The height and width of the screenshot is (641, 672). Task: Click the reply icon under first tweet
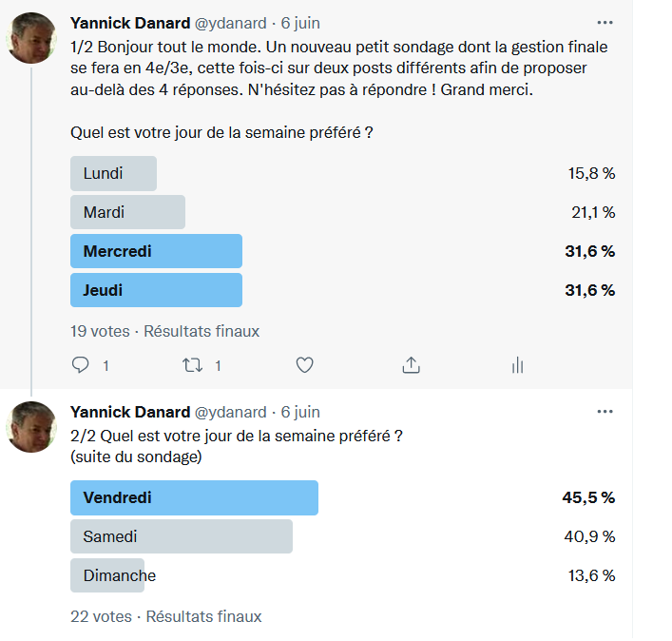point(81,365)
